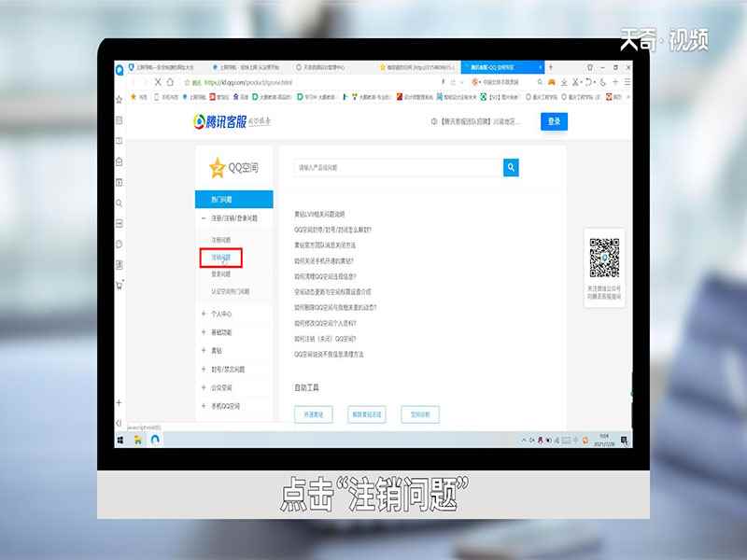Click the home icon in the address bar

pyautogui.click(x=170, y=82)
